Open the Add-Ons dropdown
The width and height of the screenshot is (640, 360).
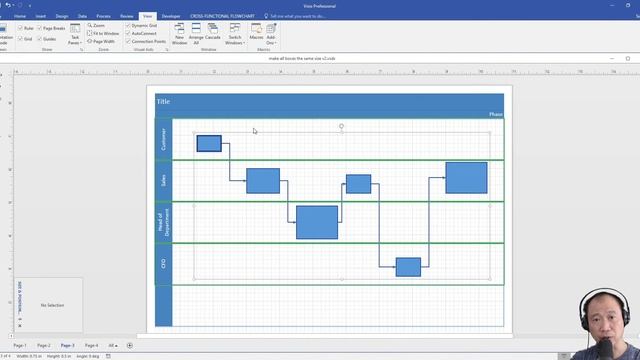pyautogui.click(x=271, y=34)
